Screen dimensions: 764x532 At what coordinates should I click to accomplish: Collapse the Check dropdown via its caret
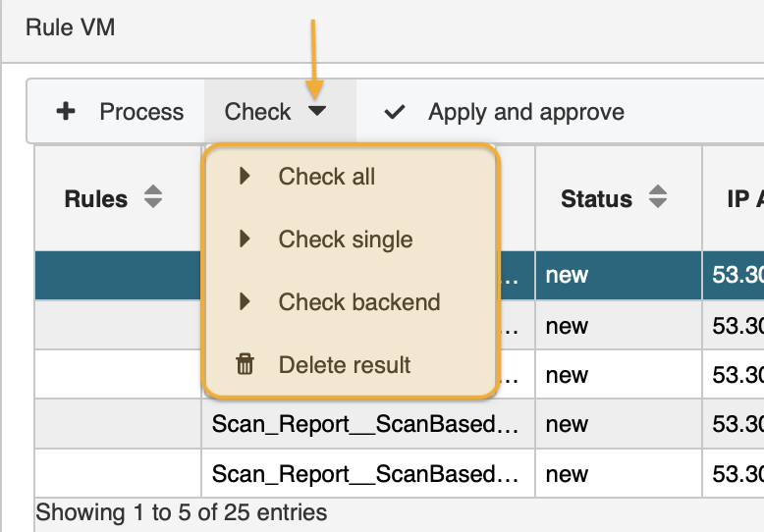[x=316, y=112]
